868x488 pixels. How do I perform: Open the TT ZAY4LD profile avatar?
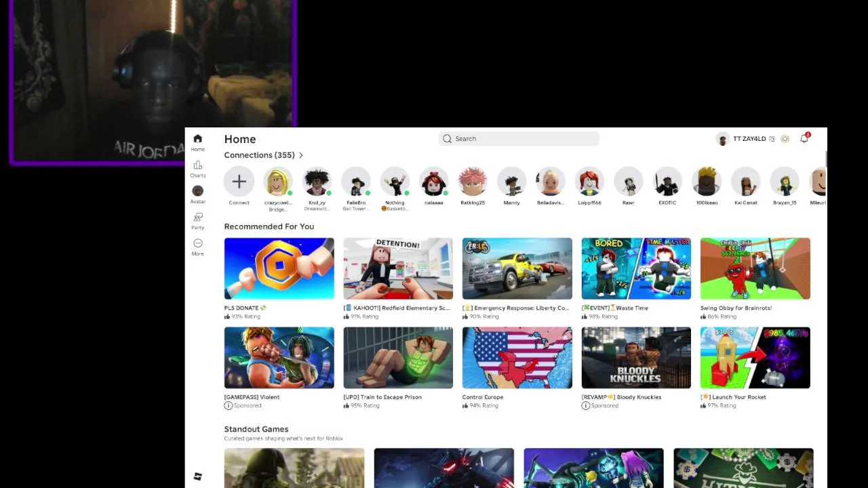(x=723, y=139)
